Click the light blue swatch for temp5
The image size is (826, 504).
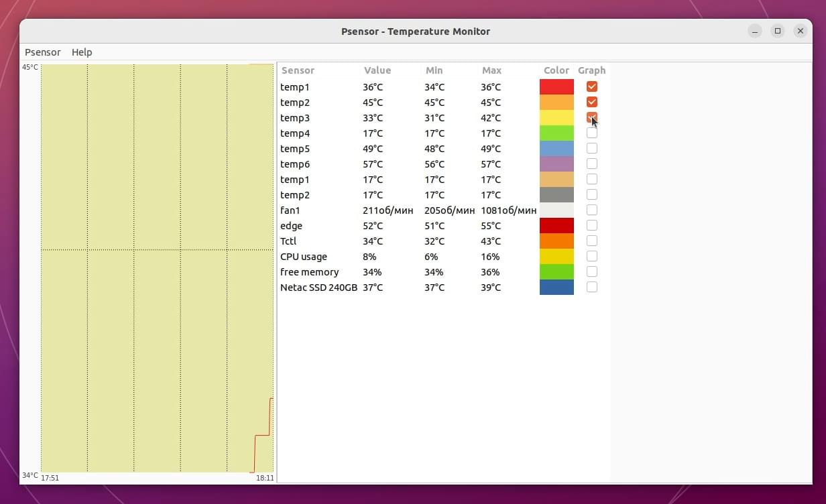tap(556, 149)
